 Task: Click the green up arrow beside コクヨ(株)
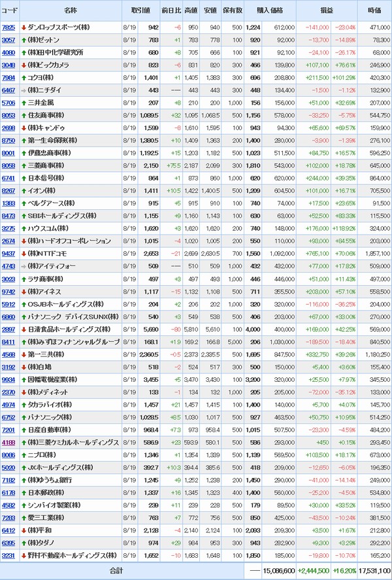24,78
